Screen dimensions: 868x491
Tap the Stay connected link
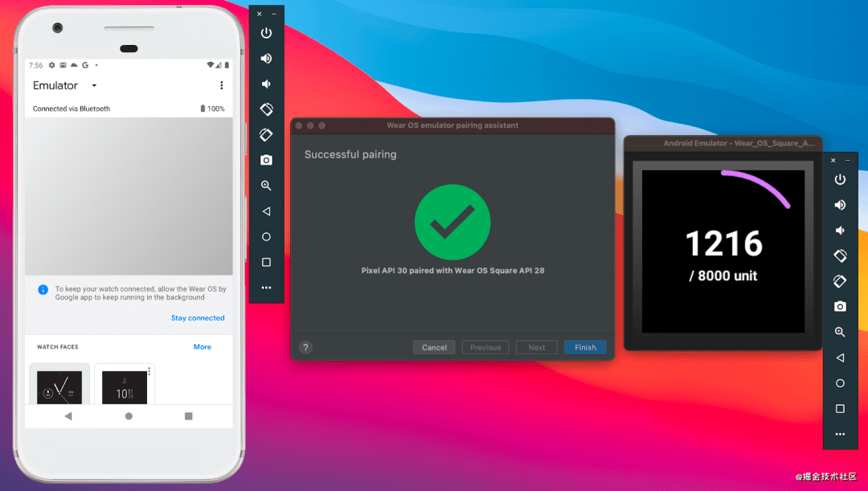pos(198,317)
